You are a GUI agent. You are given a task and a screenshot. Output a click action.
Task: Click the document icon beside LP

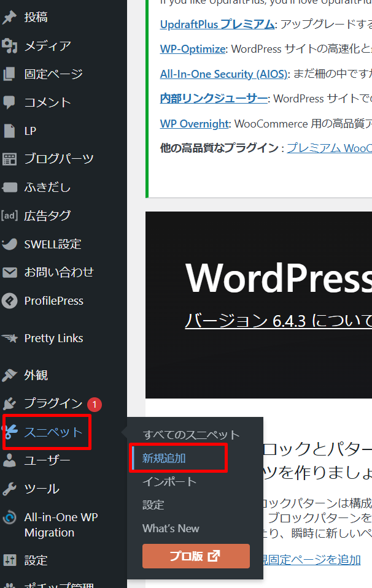[x=9, y=131]
